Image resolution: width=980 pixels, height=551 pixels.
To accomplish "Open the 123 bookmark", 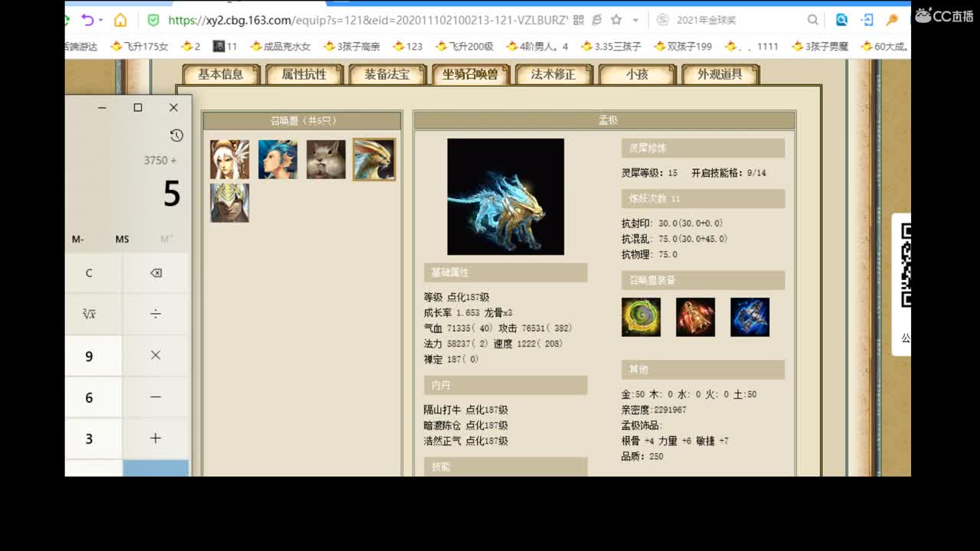I will [407, 46].
